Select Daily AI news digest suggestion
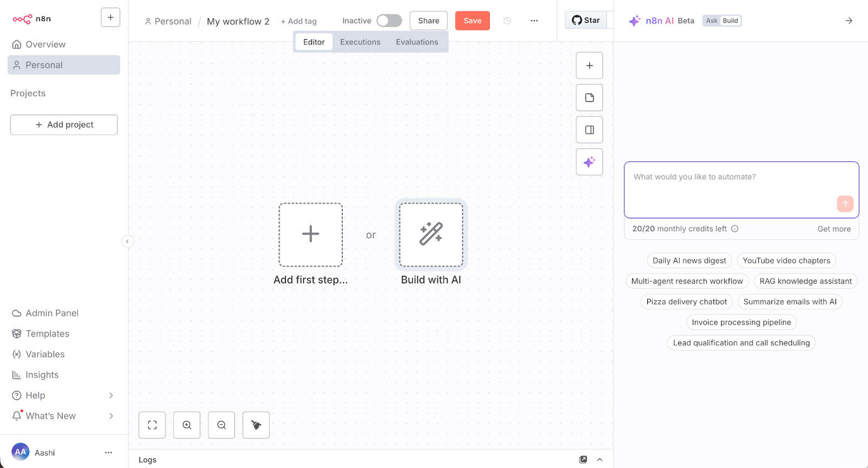This screenshot has height=468, width=868. click(x=690, y=261)
